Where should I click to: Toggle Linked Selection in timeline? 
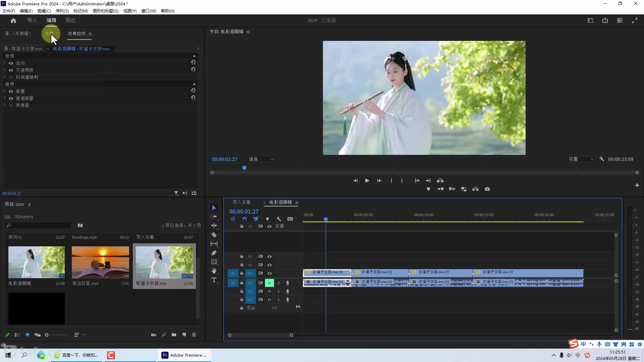click(x=256, y=219)
